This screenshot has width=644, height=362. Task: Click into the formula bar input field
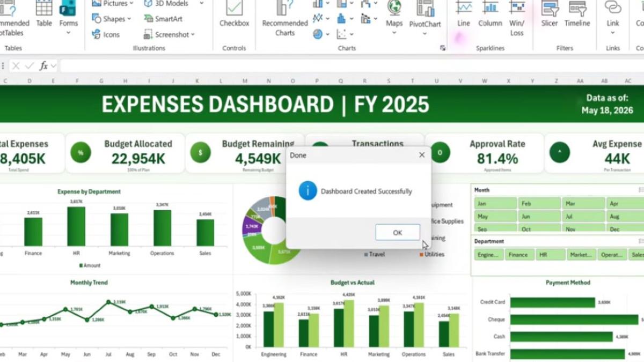coord(352,66)
